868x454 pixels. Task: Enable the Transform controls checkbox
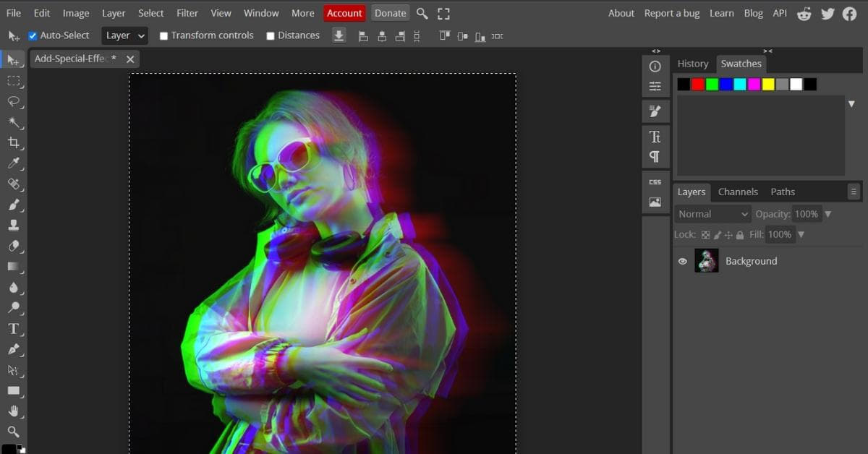163,35
